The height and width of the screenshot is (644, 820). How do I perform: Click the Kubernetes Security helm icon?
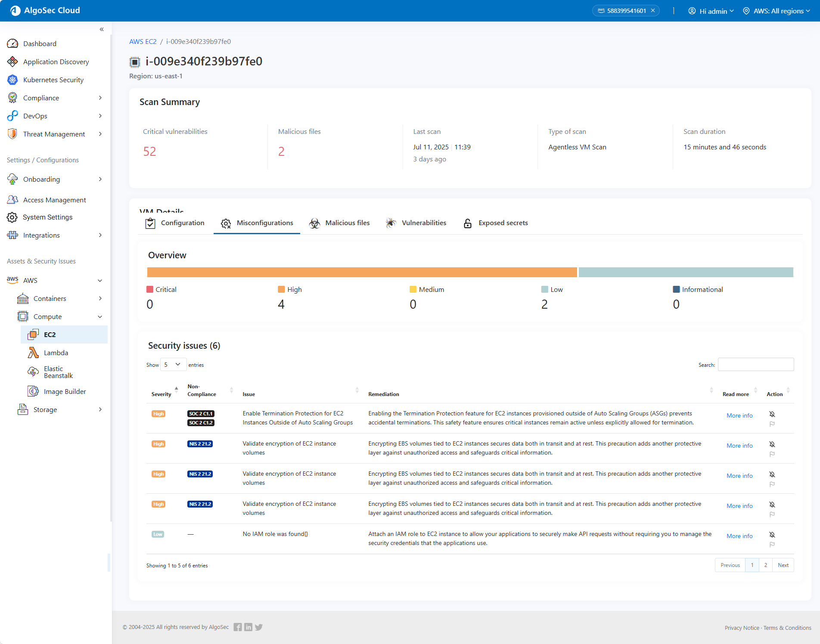click(12, 80)
